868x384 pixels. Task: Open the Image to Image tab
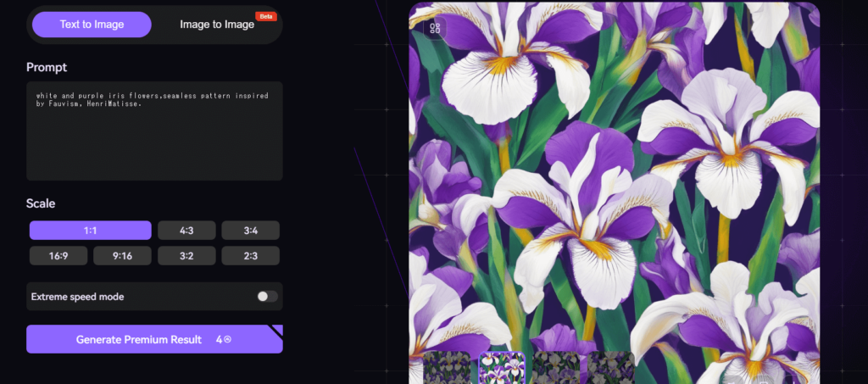[x=217, y=25]
